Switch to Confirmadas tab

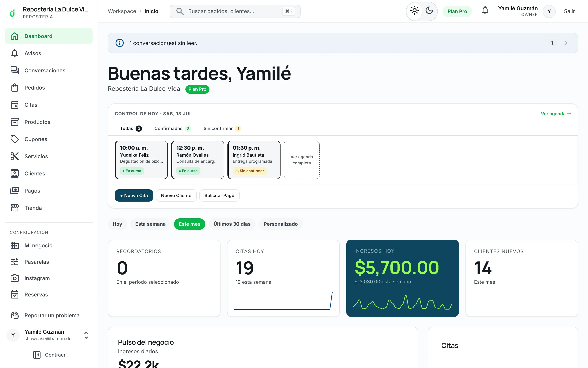173,129
